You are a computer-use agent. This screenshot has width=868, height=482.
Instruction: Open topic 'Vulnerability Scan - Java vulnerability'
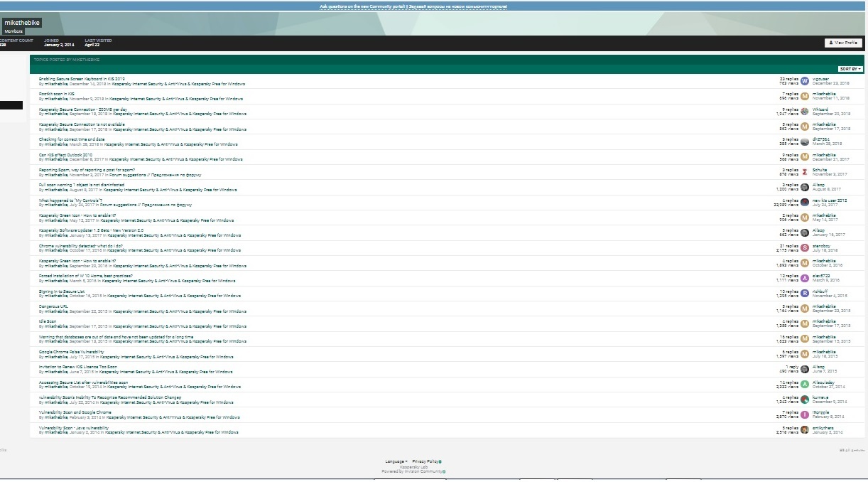coord(74,428)
